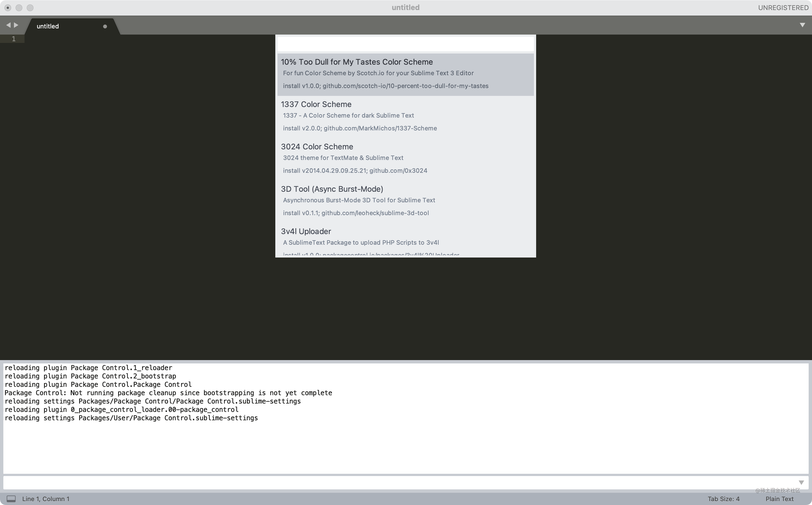
Task: Click the UNREGISTERED label in title bar
Action: click(x=783, y=7)
